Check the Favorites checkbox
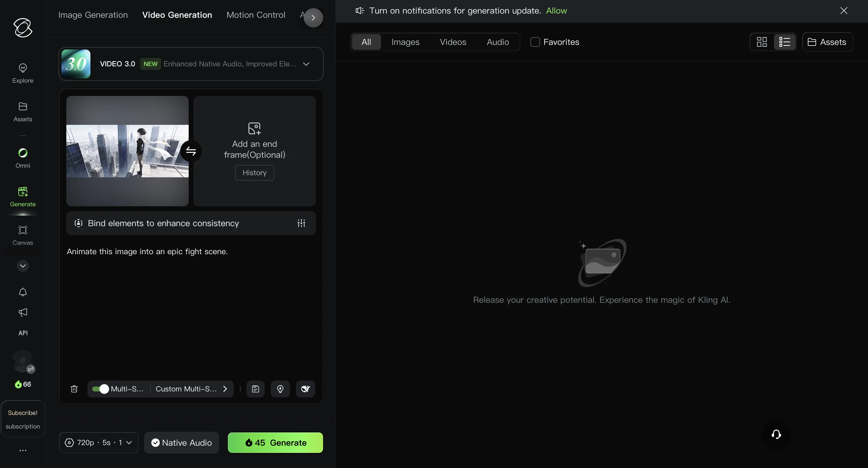 pos(535,42)
